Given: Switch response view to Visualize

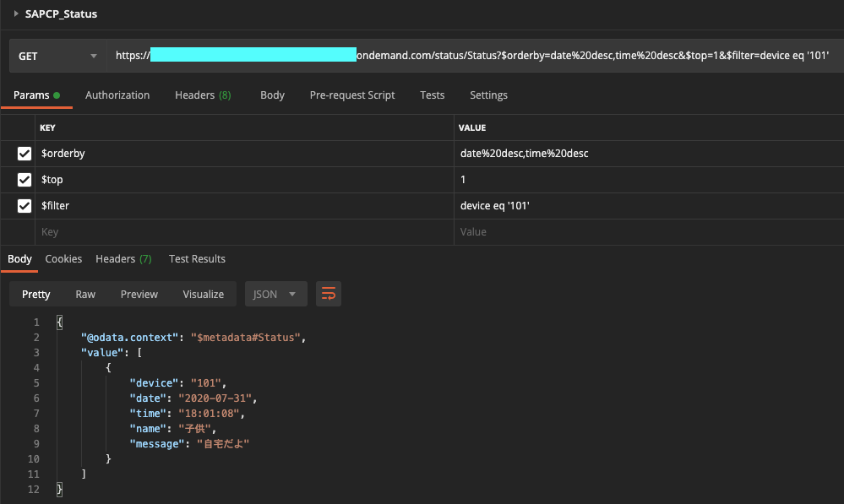Looking at the screenshot, I should point(203,295).
